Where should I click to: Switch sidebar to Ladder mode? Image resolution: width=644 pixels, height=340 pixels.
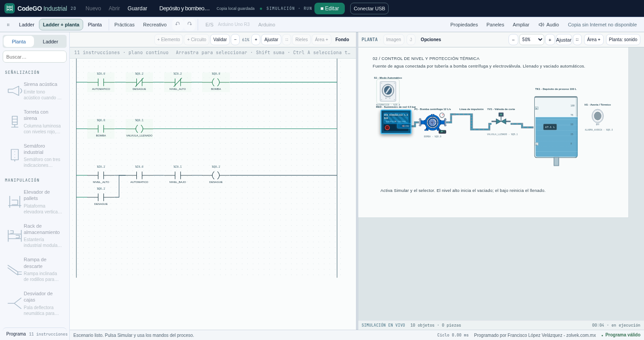pos(51,42)
